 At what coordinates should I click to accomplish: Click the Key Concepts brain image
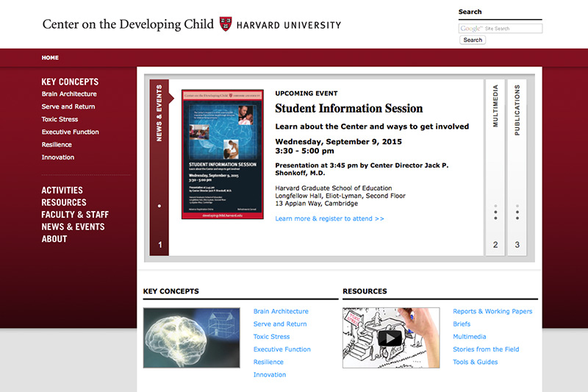click(191, 338)
